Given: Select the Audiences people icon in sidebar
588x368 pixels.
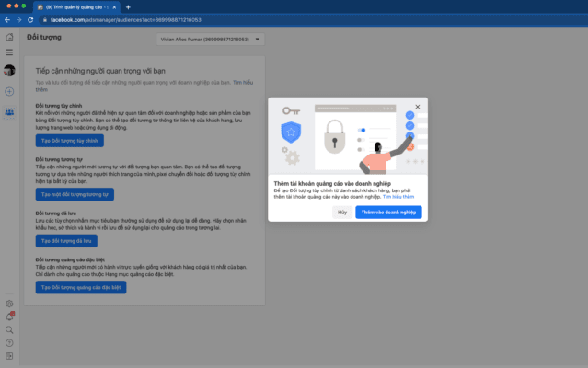Looking at the screenshot, I should pos(9,112).
